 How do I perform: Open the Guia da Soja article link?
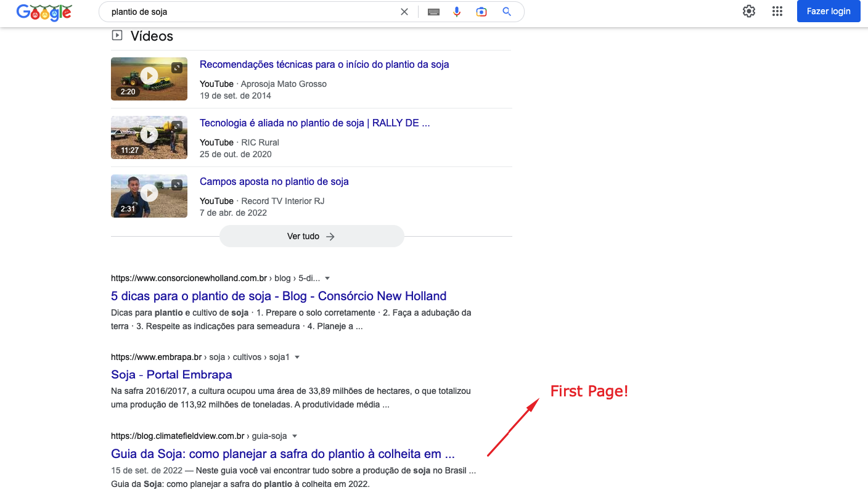point(282,453)
